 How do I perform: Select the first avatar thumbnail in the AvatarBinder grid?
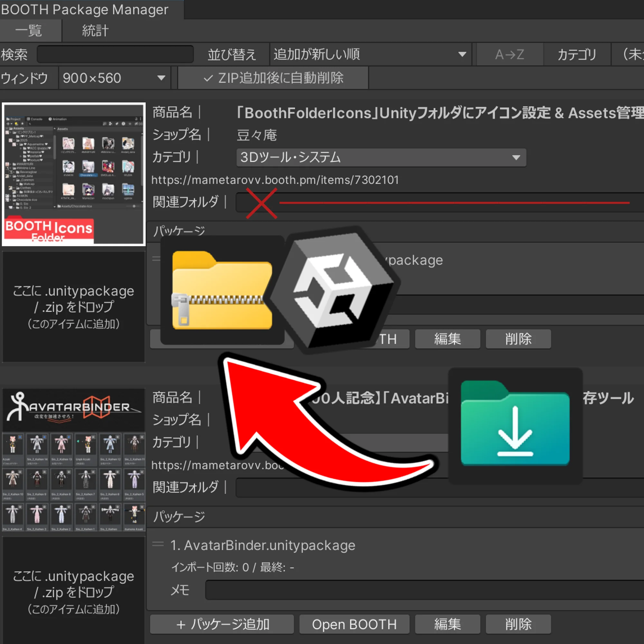[13, 445]
